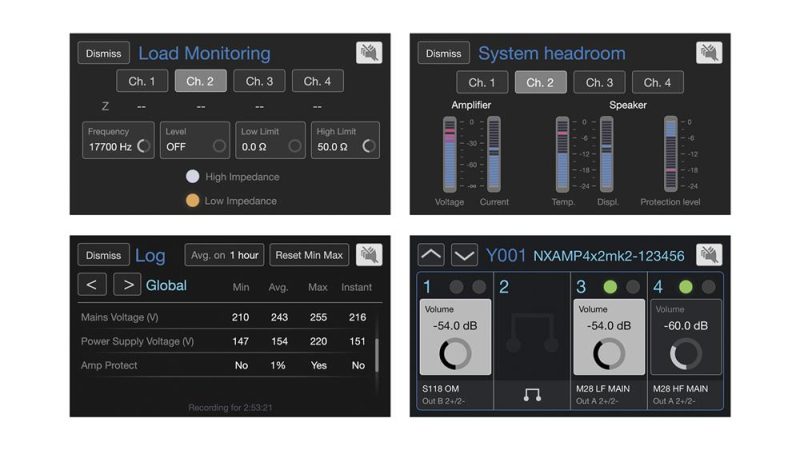Click the Frequency 17700 Hz knob
This screenshot has height=450, width=800.
(143, 146)
